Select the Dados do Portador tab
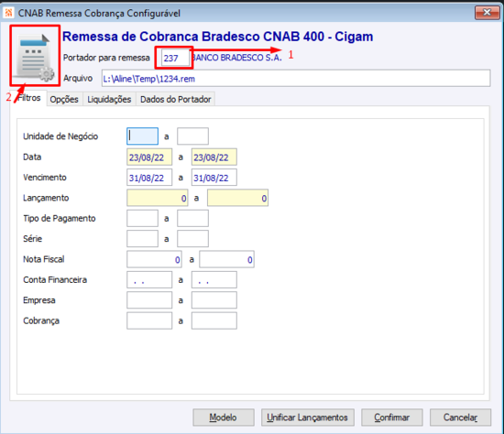This screenshot has width=504, height=434. click(176, 99)
